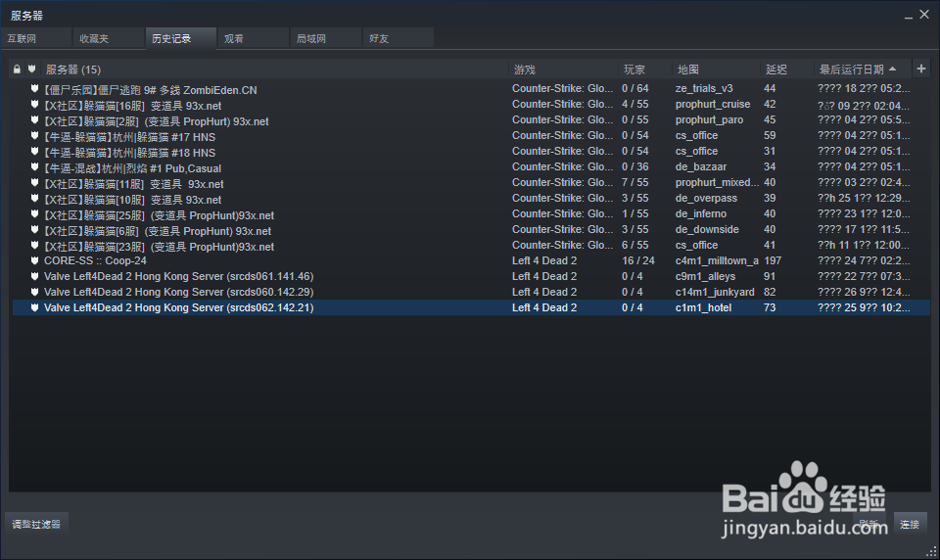
Task: Select the CORE-SS :: Coop-24 server
Action: click(x=471, y=260)
